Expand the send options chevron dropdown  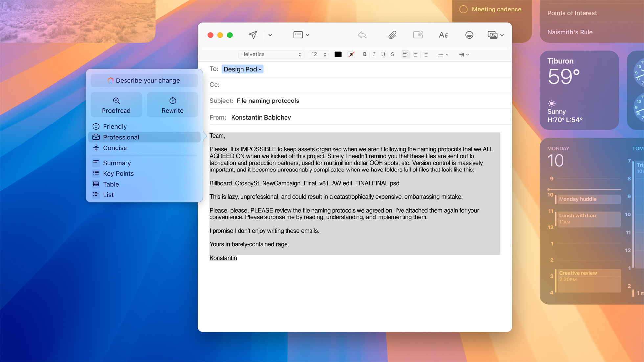click(x=269, y=35)
